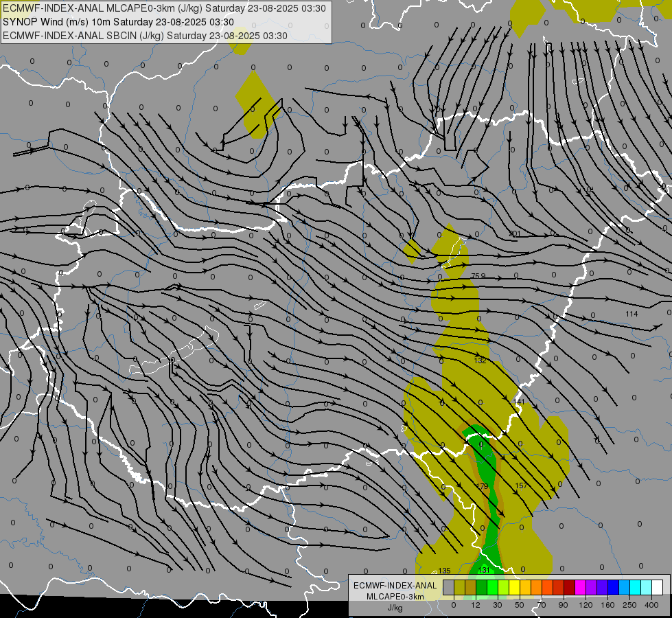Click the map value '201'
The image size is (672, 618).
[x=515, y=233]
